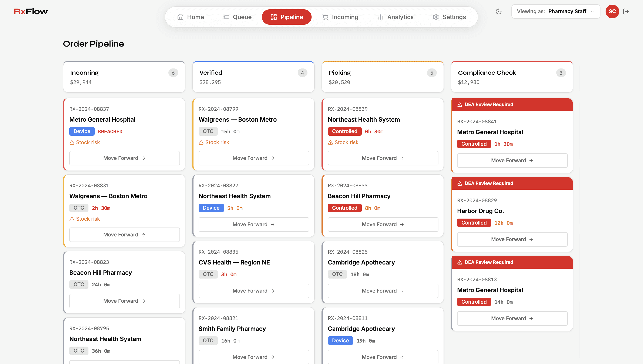This screenshot has width=643, height=364.
Task: Open the Queue tab
Action: (x=237, y=17)
